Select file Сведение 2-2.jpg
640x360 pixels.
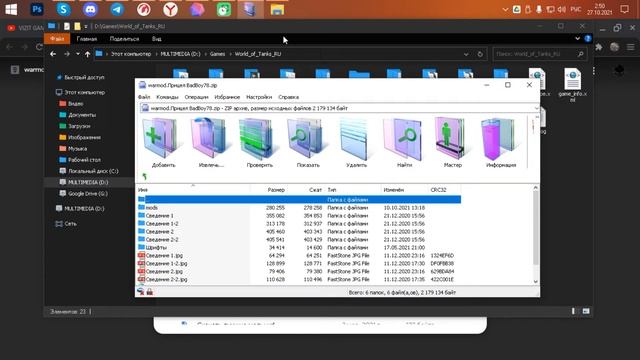click(x=299, y=279)
